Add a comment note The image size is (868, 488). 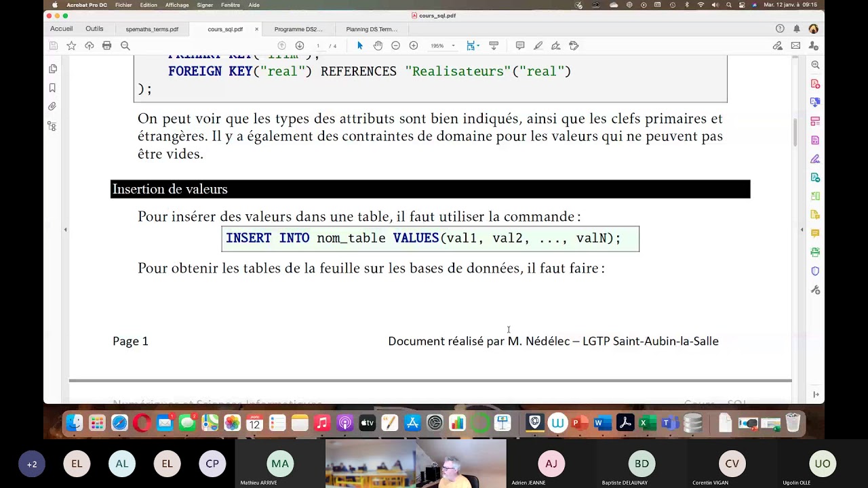point(520,45)
